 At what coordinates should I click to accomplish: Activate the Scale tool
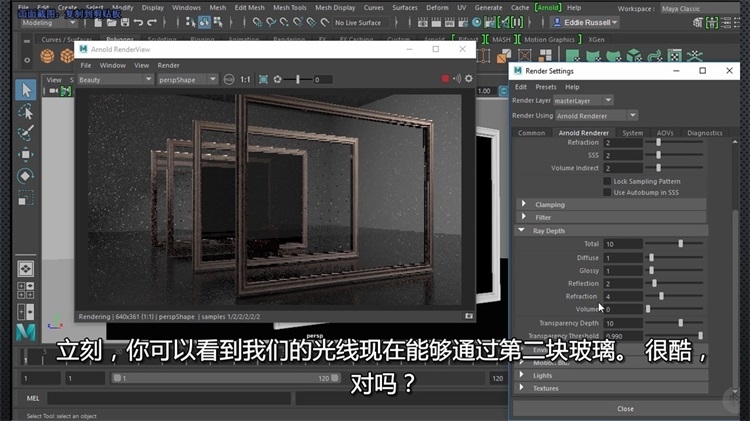(x=26, y=198)
